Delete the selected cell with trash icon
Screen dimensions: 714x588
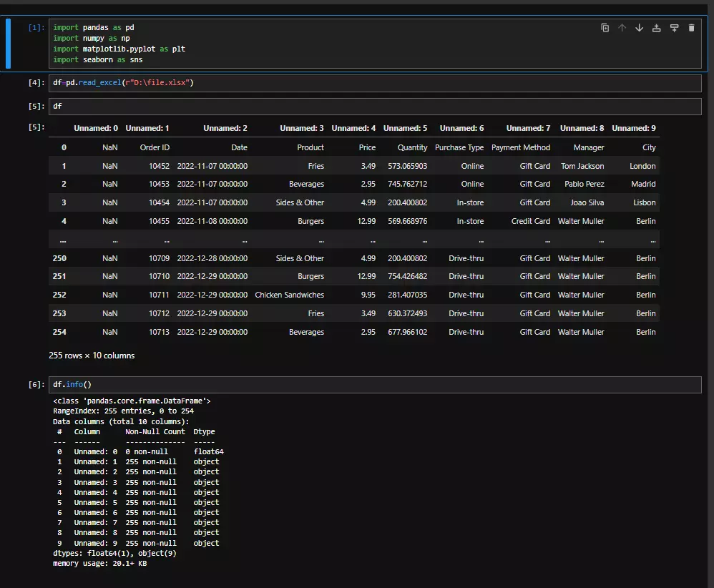691,28
